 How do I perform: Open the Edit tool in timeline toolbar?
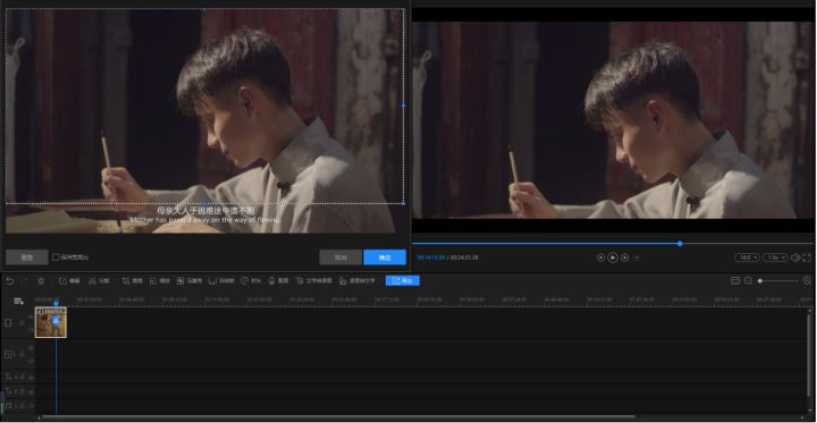point(69,281)
